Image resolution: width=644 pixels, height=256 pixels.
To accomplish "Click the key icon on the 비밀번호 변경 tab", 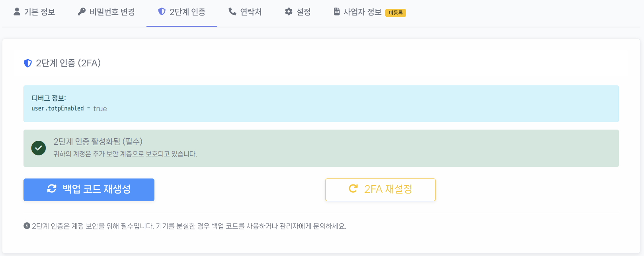I will (81, 12).
